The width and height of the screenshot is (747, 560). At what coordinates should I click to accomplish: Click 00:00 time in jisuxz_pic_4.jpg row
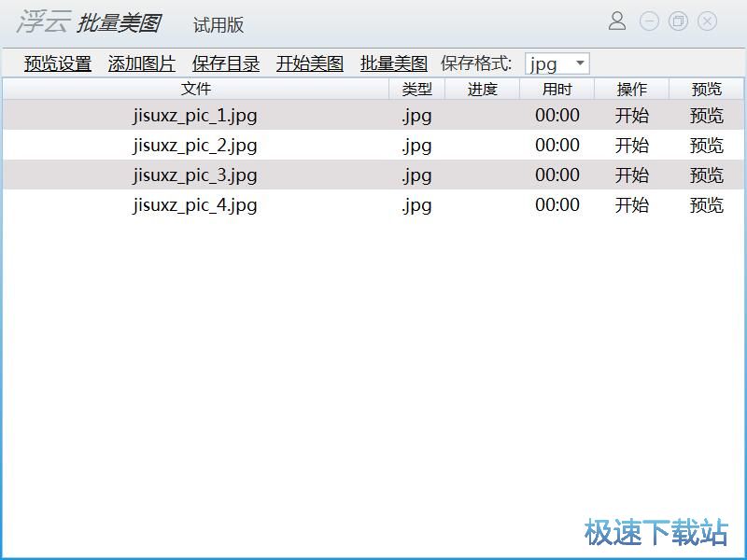click(x=557, y=205)
